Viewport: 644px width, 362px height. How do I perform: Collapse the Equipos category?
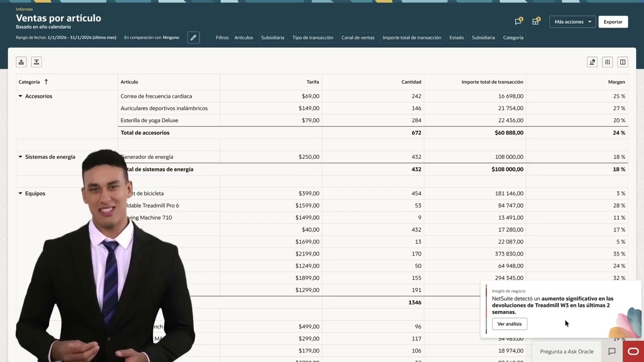21,194
